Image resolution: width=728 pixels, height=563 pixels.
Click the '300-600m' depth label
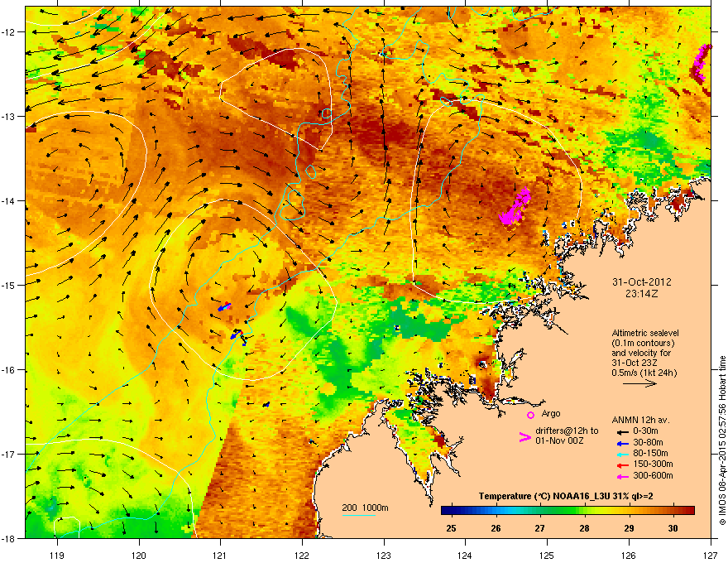654,476
